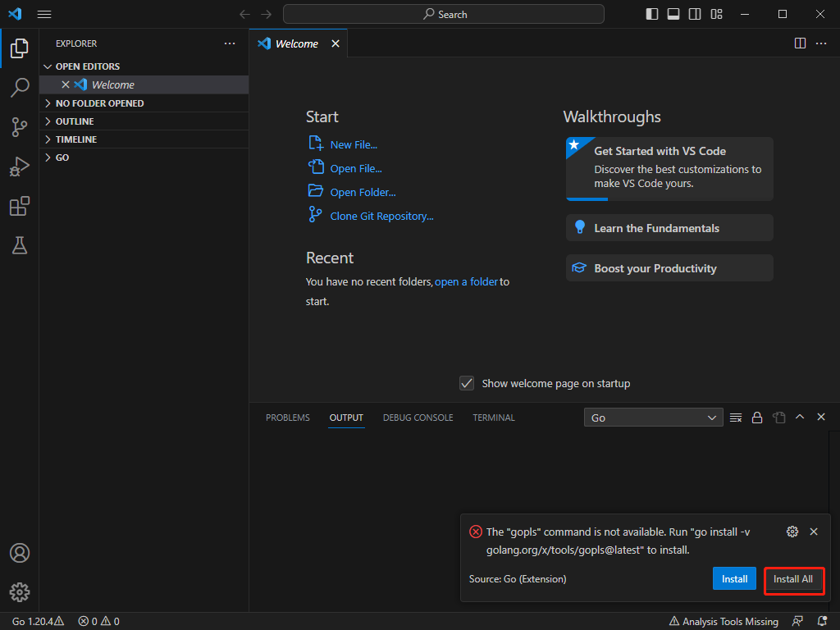Screen dimensions: 840x630
Task: Click the New File link
Action: 354,144
